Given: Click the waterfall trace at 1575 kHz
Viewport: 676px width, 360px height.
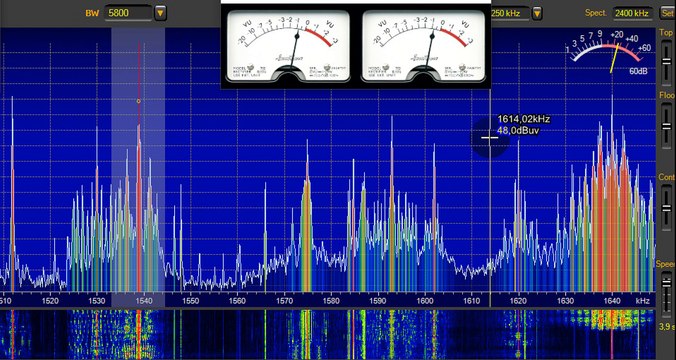Looking at the screenshot, I should pos(307,335).
